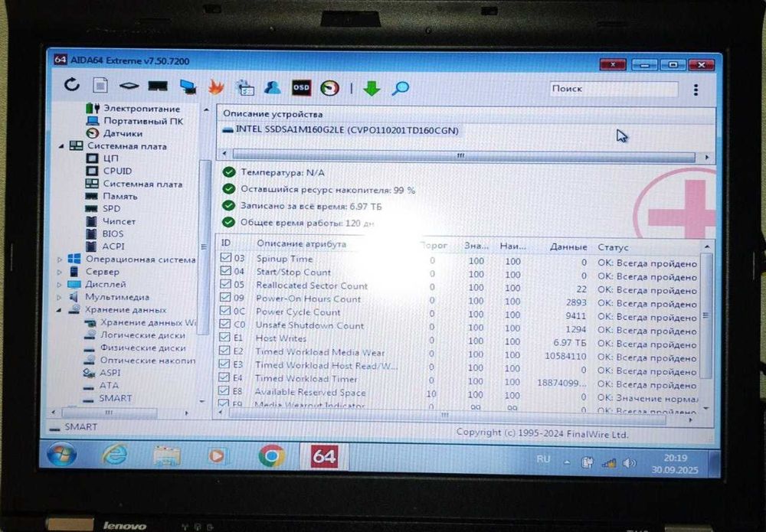The height and width of the screenshot is (532, 766).
Task: Toggle checkbox for 0C Power Cycle Count
Action: 225,311
